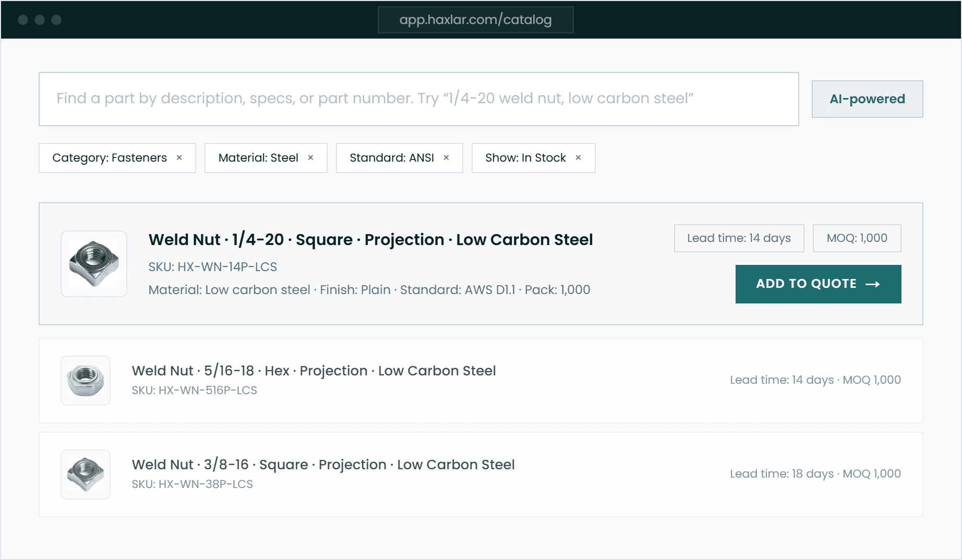Click the Material: Low carbon steel details line

pos(369,290)
